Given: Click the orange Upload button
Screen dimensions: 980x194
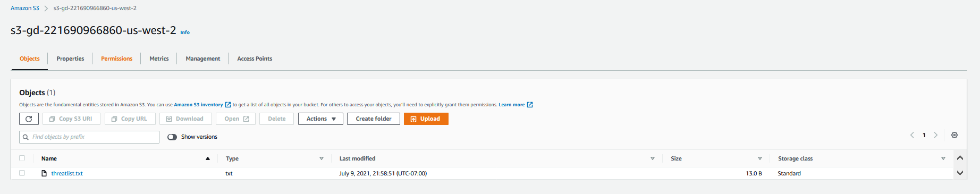Looking at the screenshot, I should tap(426, 119).
